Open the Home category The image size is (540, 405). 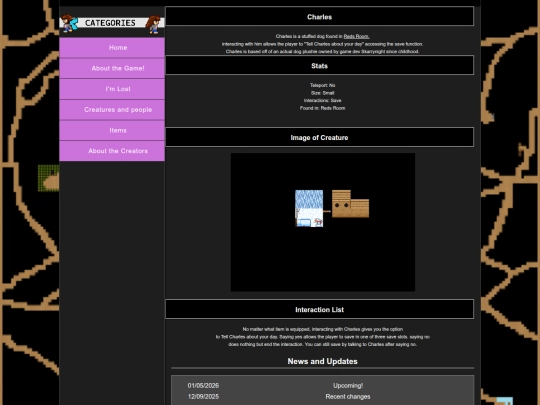(x=112, y=48)
